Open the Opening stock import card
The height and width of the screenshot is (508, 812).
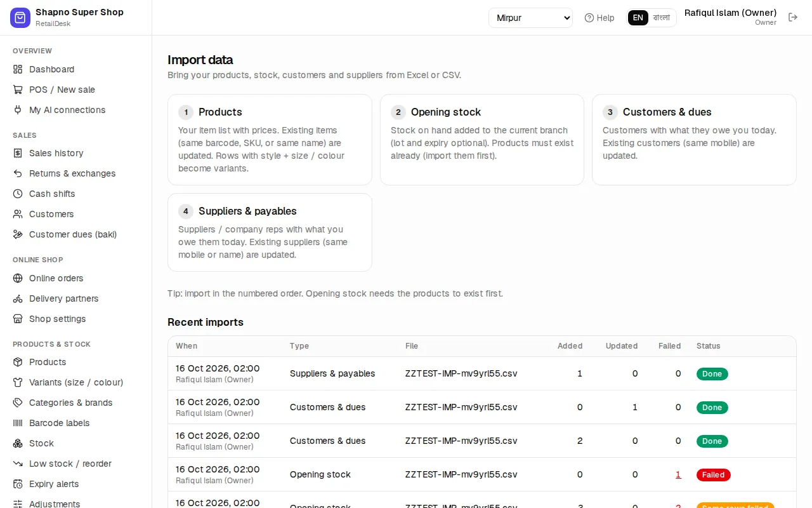[x=482, y=140]
